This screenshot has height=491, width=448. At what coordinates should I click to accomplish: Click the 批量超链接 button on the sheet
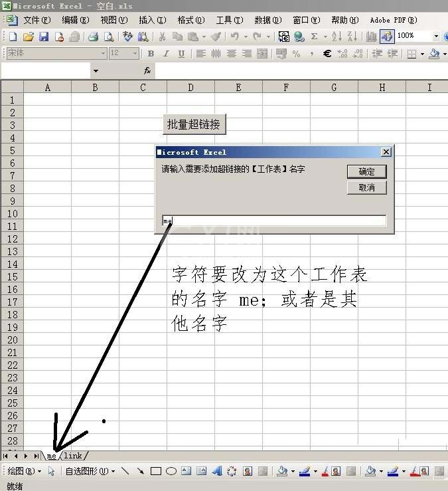click(194, 124)
